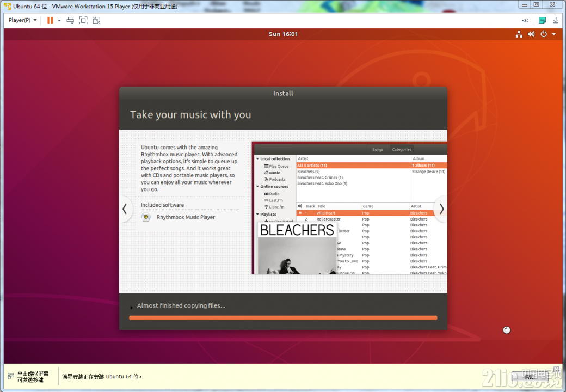Click the Rhythmbox Music Player icon

(x=146, y=217)
